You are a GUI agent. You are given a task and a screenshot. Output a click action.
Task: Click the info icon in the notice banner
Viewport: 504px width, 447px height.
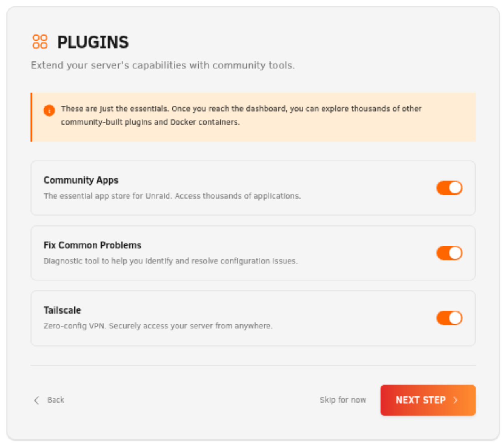[x=49, y=110]
